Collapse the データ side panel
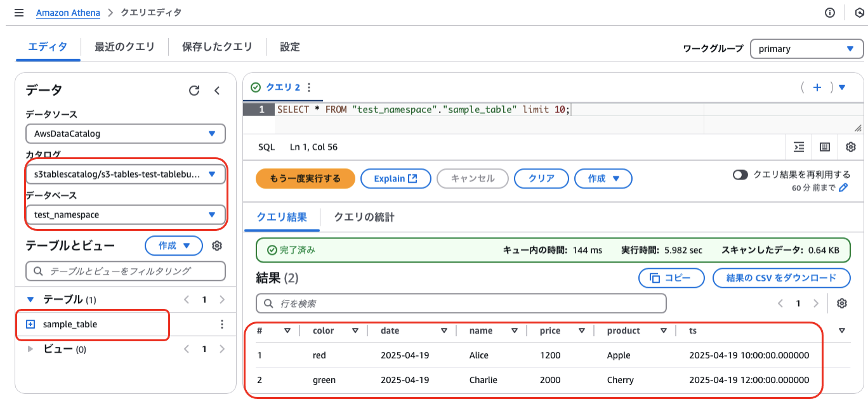 pyautogui.click(x=217, y=91)
